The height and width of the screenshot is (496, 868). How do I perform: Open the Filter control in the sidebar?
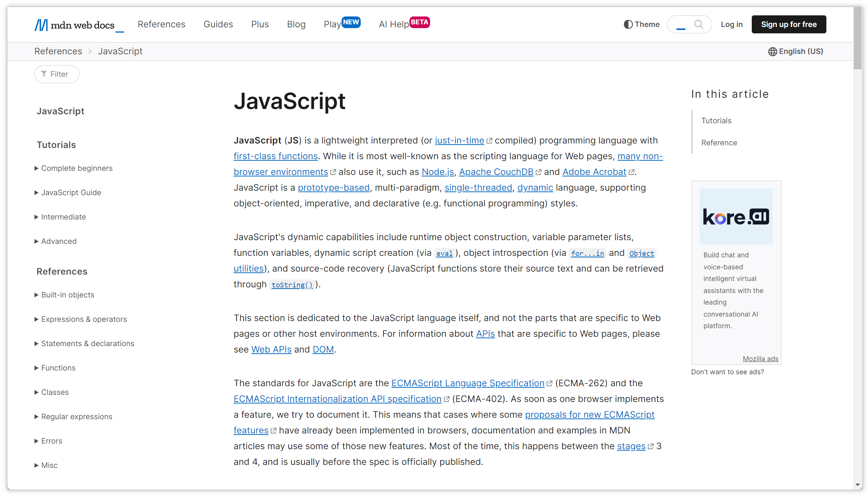coord(57,74)
